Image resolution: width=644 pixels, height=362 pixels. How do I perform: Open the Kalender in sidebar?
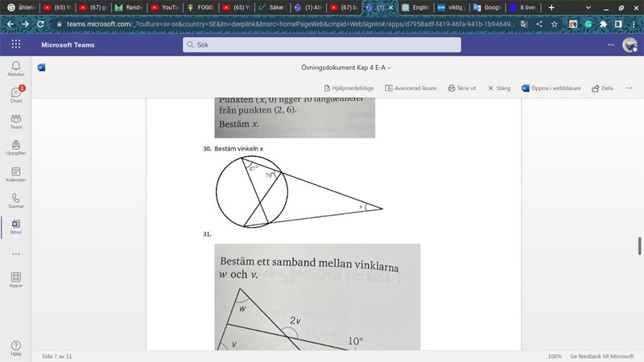[16, 174]
